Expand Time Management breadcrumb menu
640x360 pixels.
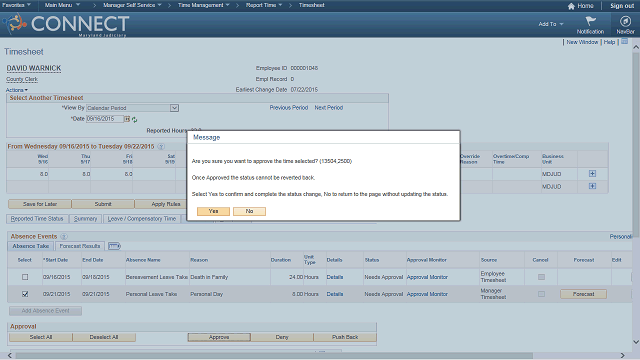204,5
